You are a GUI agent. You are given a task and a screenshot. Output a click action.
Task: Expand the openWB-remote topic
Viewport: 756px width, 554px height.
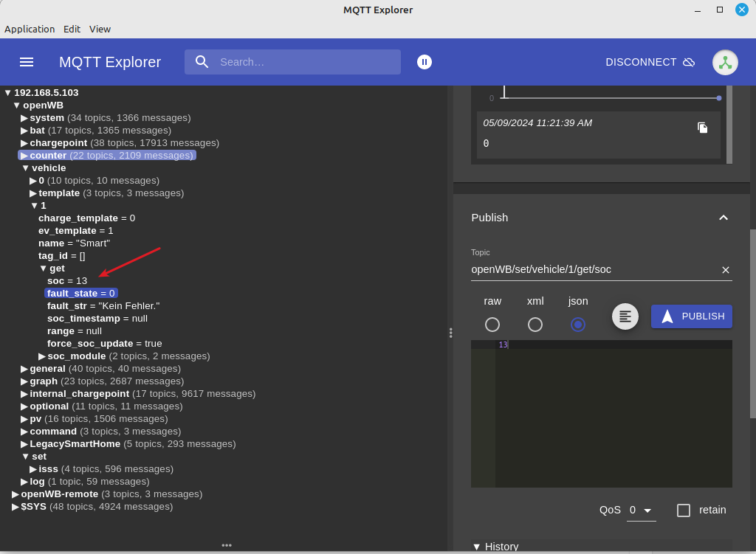pyautogui.click(x=16, y=494)
